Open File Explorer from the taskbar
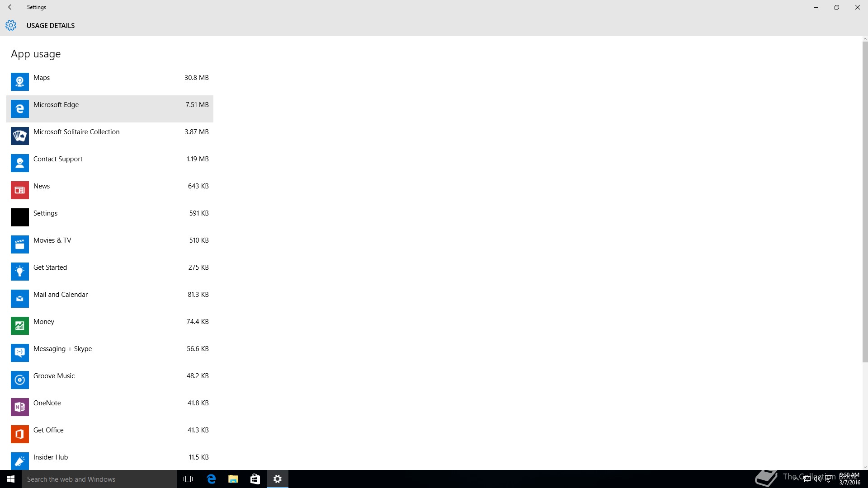Screen dimensions: 868x488 click(x=233, y=479)
